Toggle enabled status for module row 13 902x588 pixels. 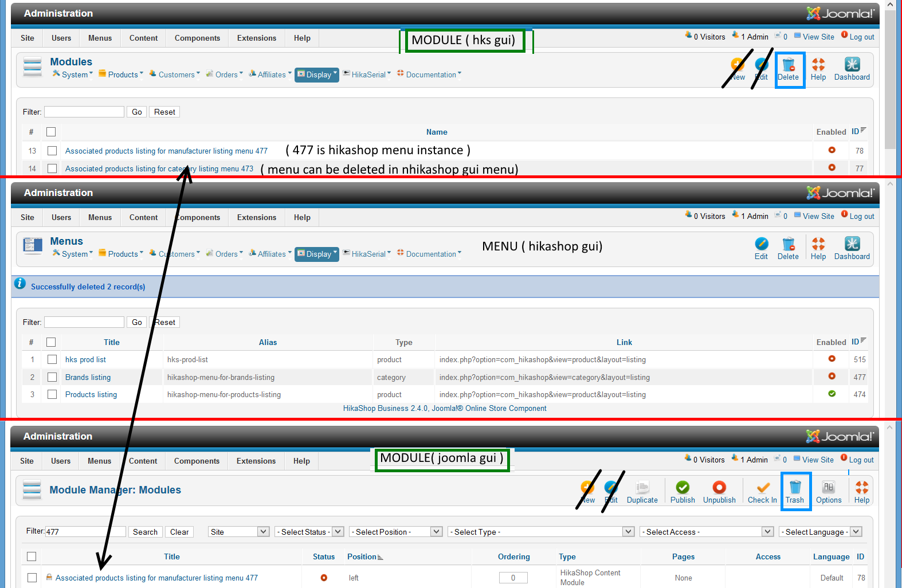coord(832,150)
